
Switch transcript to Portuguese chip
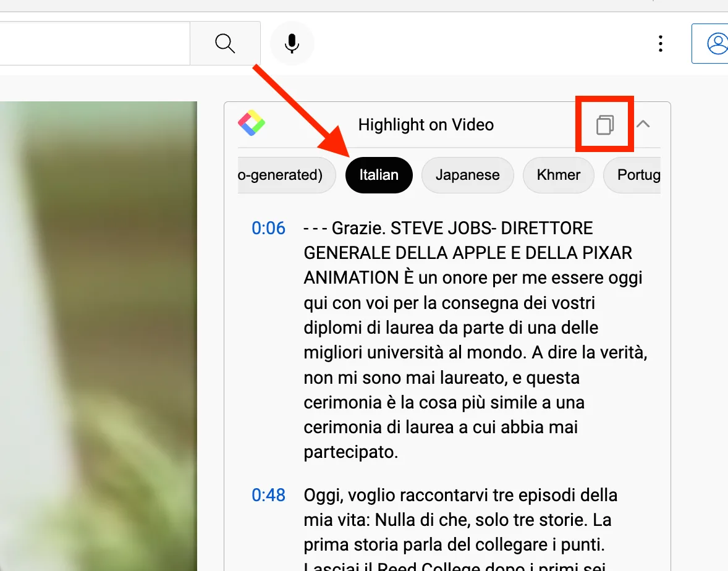(x=632, y=175)
